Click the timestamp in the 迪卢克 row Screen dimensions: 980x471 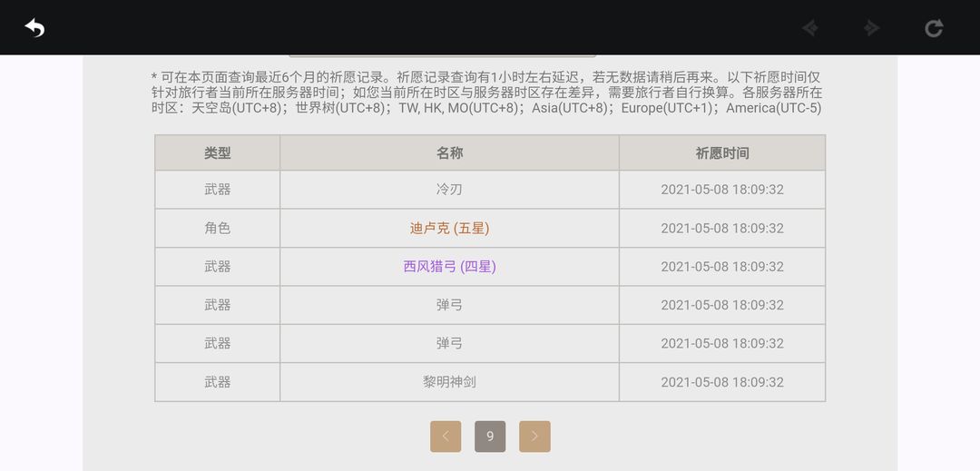click(722, 229)
